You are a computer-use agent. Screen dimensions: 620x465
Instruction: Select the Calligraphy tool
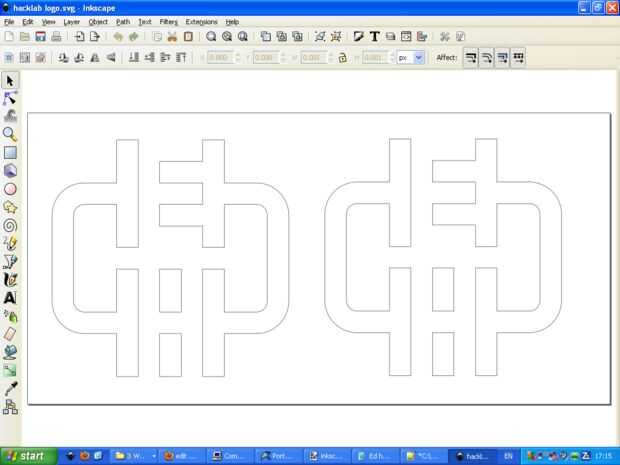click(x=10, y=280)
